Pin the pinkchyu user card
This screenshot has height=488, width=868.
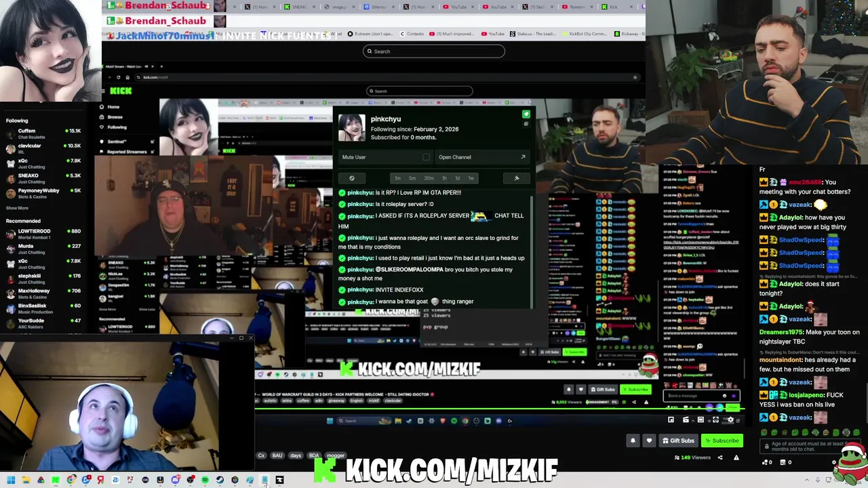[526, 115]
